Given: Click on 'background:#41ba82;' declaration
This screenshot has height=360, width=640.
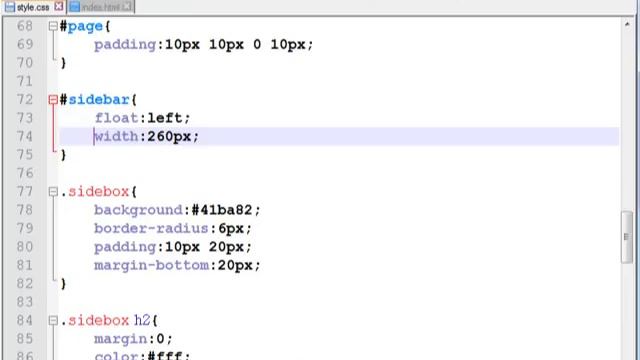Looking at the screenshot, I should pyautogui.click(x=177, y=210).
